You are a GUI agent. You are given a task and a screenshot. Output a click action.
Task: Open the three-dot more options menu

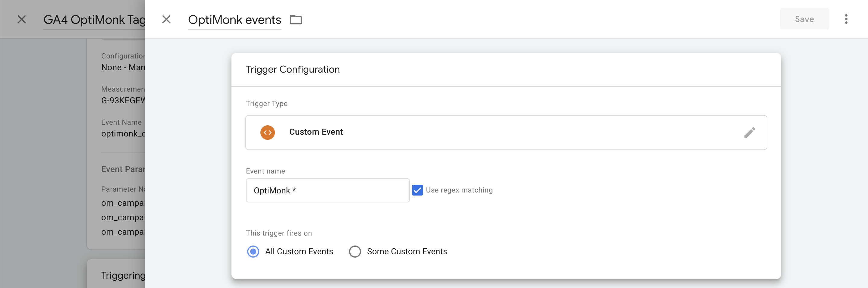pyautogui.click(x=846, y=19)
